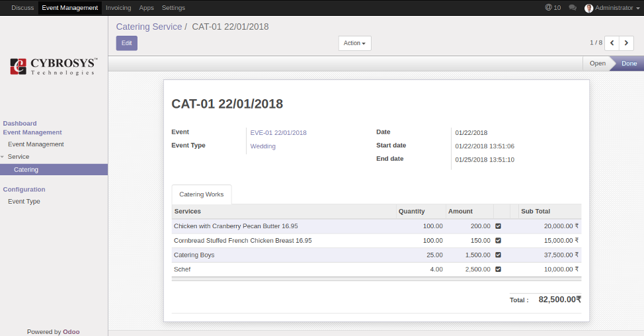Toggle checkbox for Cornbread Stuffed French Chicken Breast
Screen dimensions: 644x336
coord(498,240)
